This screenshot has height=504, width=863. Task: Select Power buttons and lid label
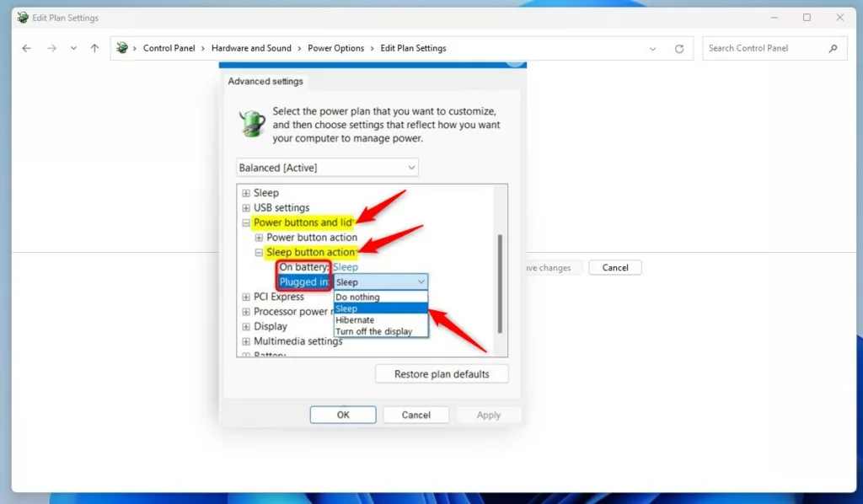pos(303,223)
